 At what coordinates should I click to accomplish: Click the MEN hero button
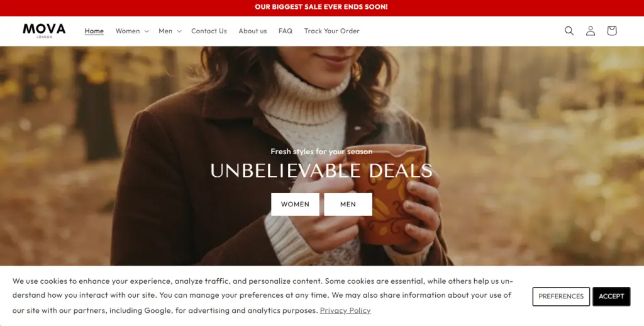tap(348, 205)
